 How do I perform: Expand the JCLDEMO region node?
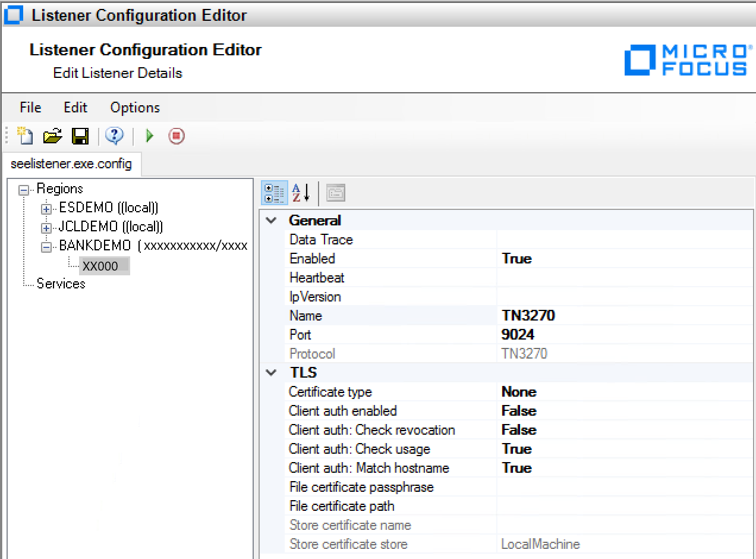46,227
